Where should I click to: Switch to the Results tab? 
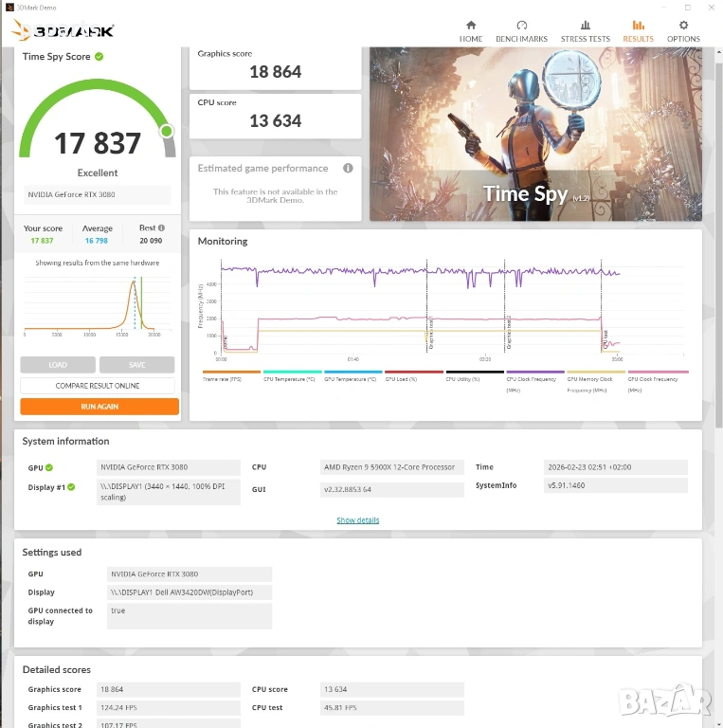[x=638, y=31]
